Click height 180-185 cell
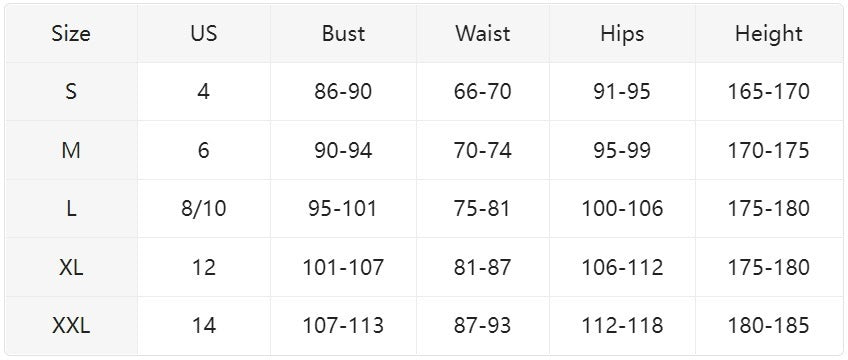The image size is (848, 360). coord(768,325)
